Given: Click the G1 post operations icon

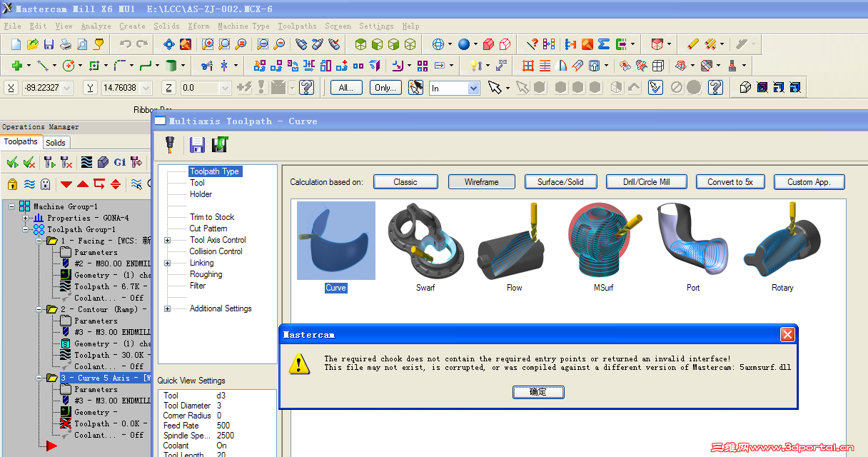Looking at the screenshot, I should 120,163.
